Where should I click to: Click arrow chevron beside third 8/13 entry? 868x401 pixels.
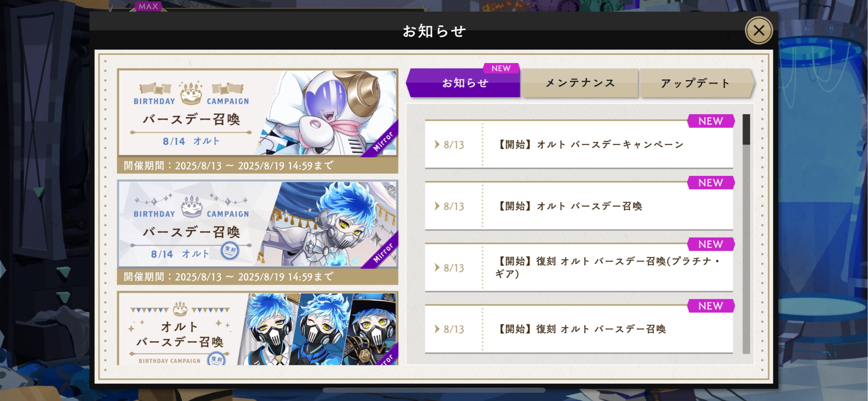[x=437, y=268]
